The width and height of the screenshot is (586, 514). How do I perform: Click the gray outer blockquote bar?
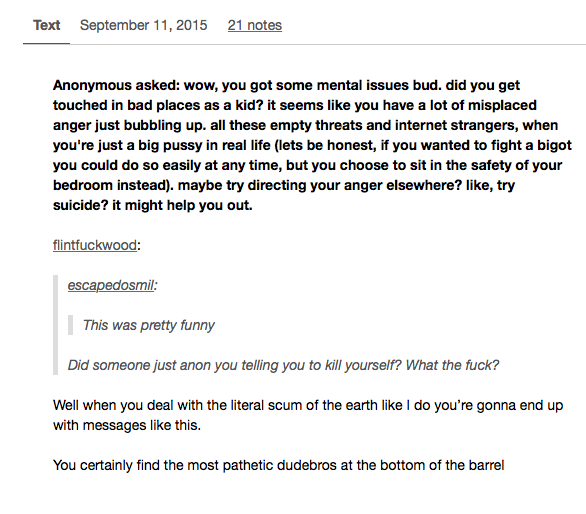pyautogui.click(x=55, y=325)
